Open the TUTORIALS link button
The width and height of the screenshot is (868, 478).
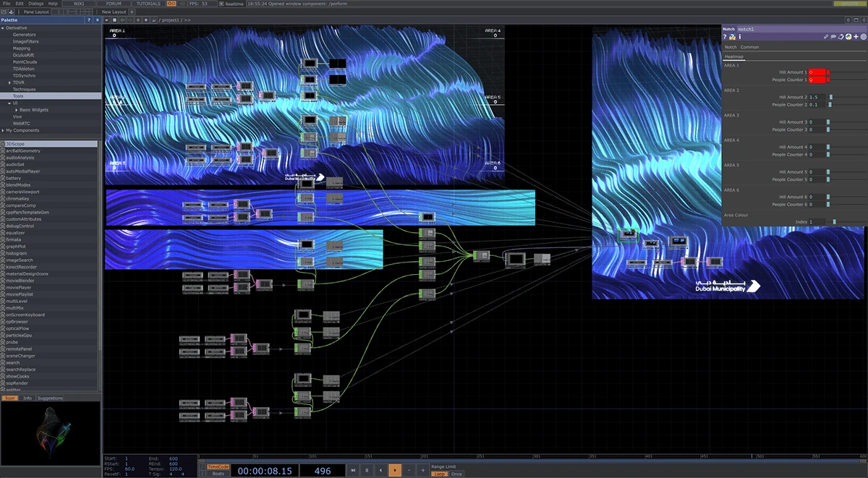149,4
